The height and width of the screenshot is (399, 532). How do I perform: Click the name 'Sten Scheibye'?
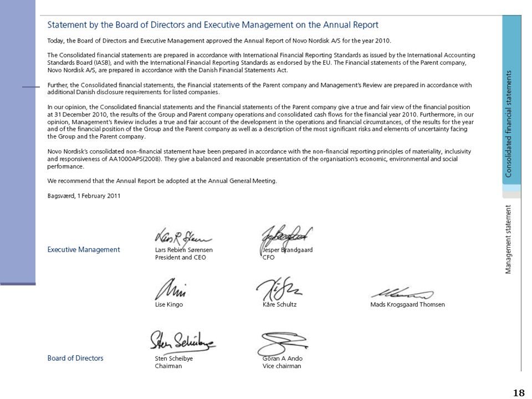(173, 359)
